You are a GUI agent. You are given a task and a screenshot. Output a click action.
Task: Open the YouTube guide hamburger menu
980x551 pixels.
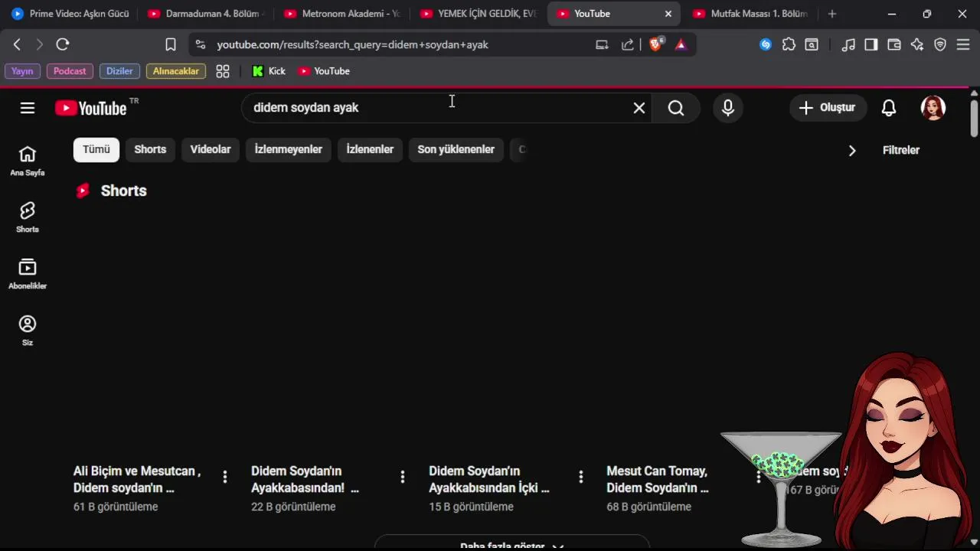tap(28, 108)
